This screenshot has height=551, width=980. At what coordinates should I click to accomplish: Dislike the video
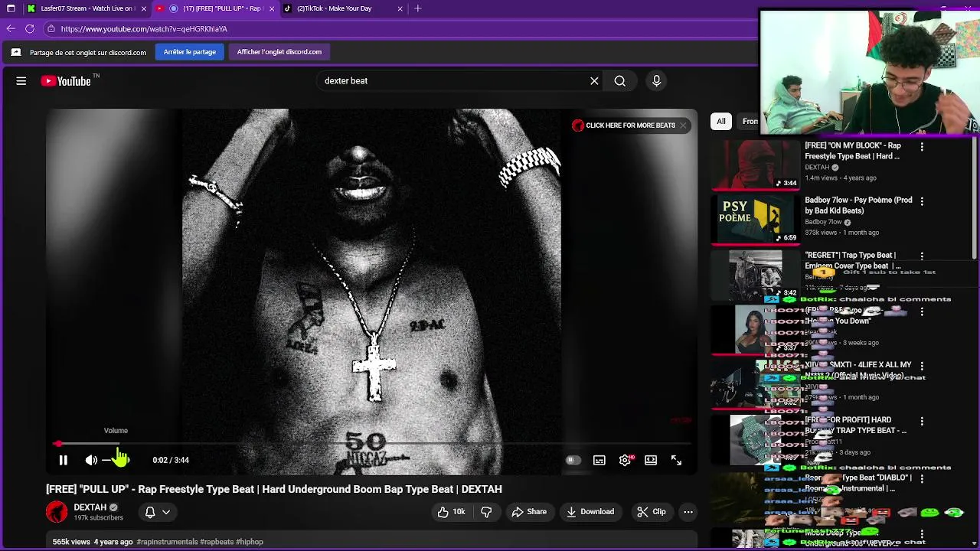pyautogui.click(x=486, y=512)
